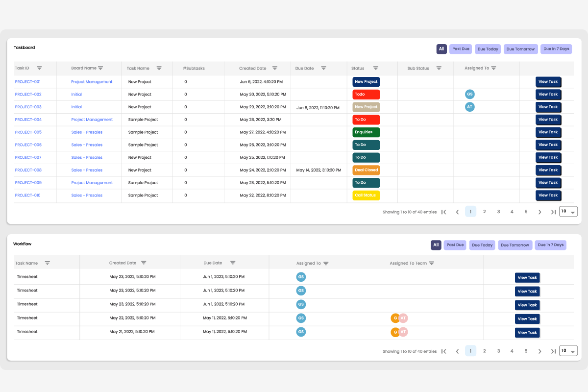Select the All filter in Workflow section
Image resolution: width=588 pixels, height=392 pixels.
tap(436, 245)
